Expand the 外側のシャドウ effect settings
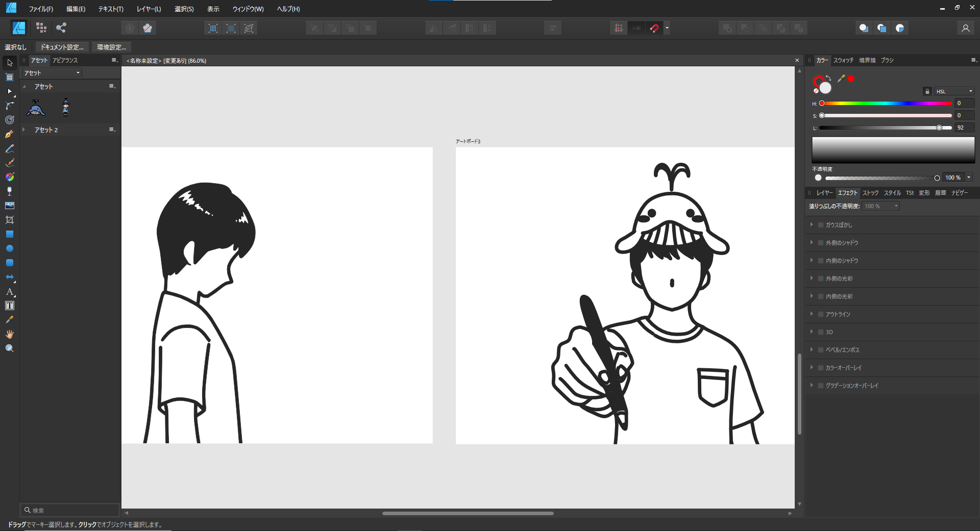 (812, 242)
